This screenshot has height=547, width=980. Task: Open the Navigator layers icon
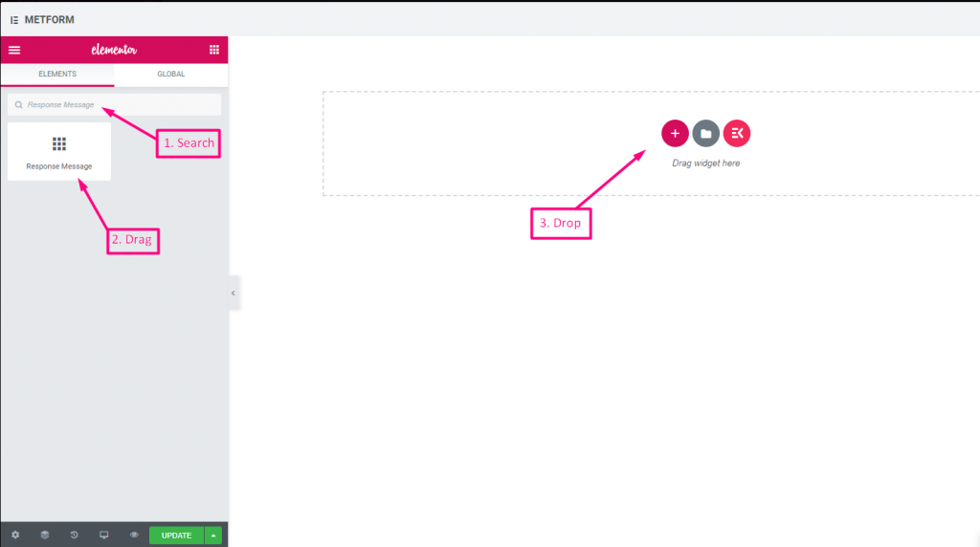click(x=45, y=536)
